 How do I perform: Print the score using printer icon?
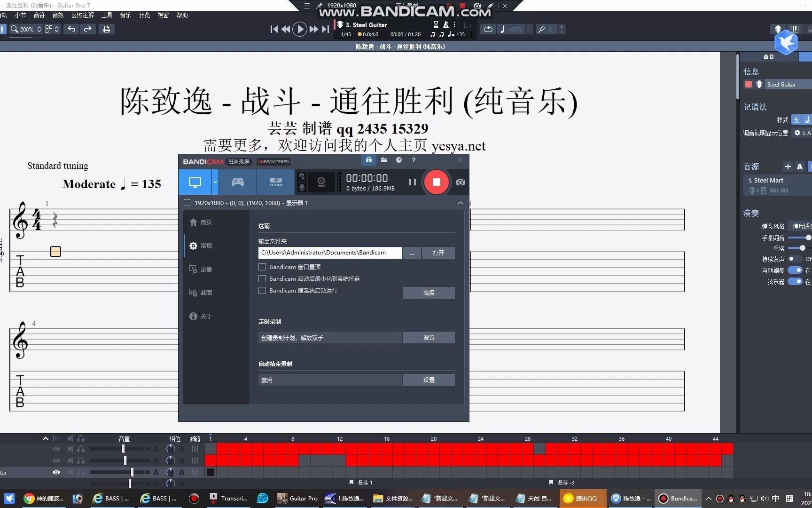tap(107, 29)
